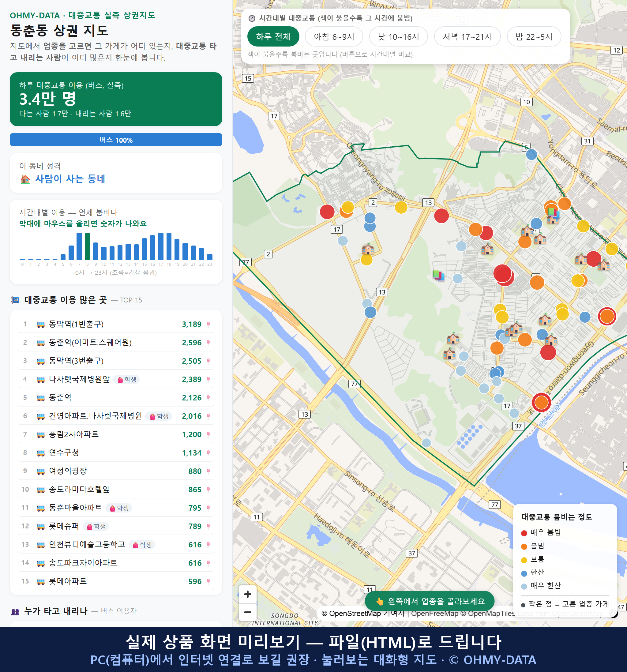Locate 나사렛국제병원앞 via its pin icon

(x=208, y=380)
